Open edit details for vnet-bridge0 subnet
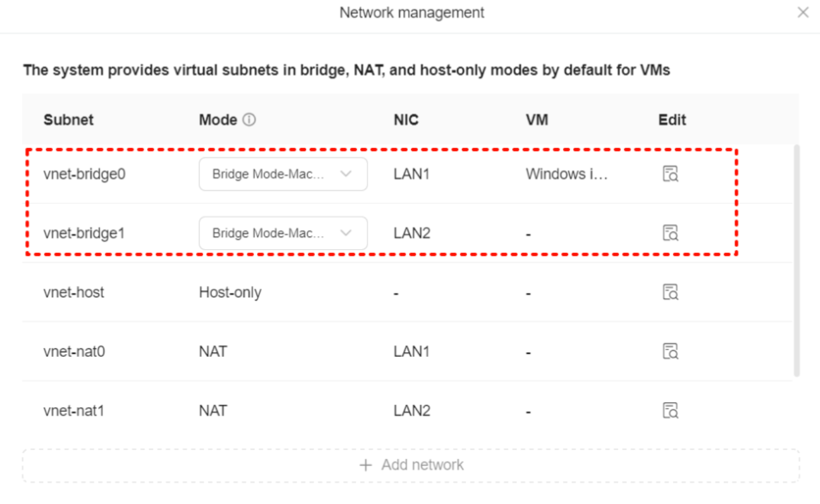 (x=670, y=174)
